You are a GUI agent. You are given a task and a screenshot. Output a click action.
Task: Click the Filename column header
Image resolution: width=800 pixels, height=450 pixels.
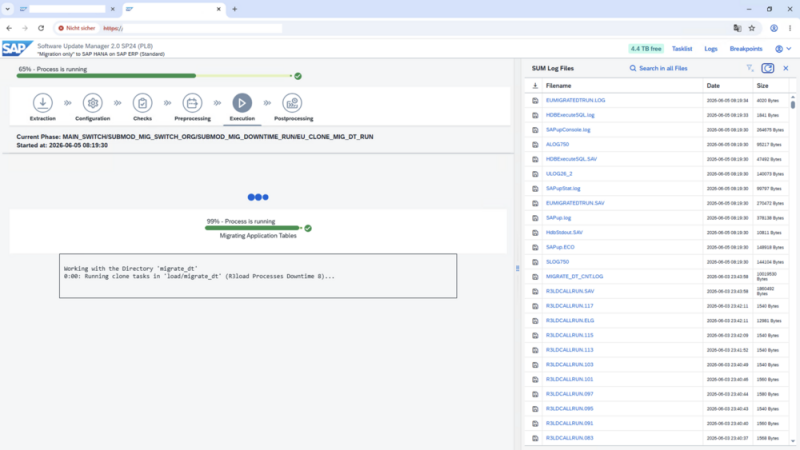pos(558,86)
